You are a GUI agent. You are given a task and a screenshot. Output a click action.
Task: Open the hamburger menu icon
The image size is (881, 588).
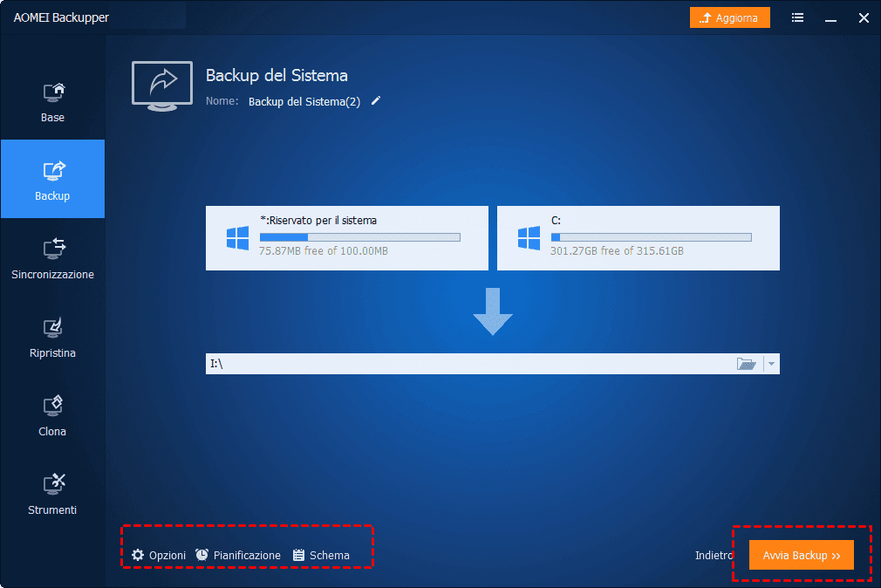click(797, 18)
